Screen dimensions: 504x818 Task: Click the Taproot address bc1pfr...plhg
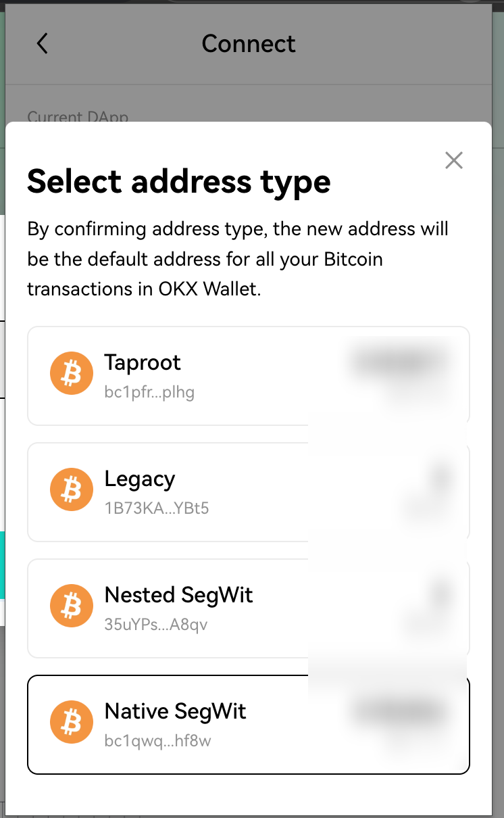tap(149, 392)
